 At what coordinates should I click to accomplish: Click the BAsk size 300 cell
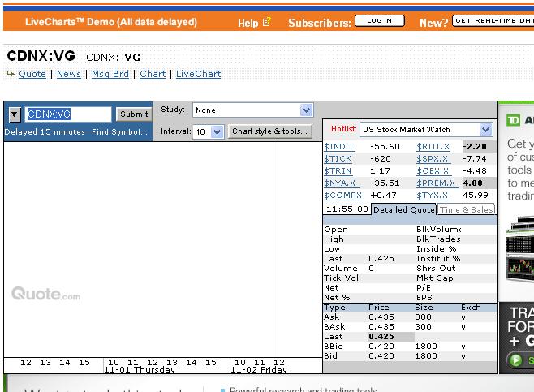click(x=423, y=327)
